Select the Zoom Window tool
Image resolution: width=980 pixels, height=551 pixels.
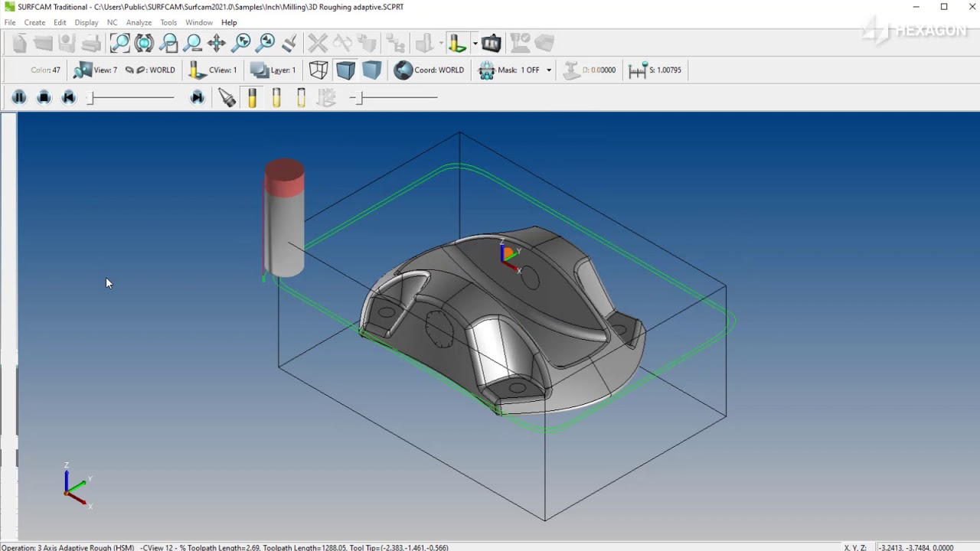tap(119, 44)
